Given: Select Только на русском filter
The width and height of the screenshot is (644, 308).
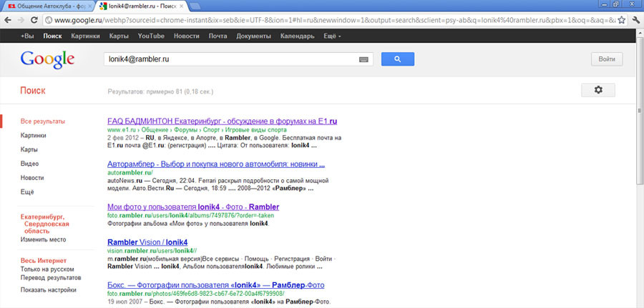Looking at the screenshot, I should 47,269.
